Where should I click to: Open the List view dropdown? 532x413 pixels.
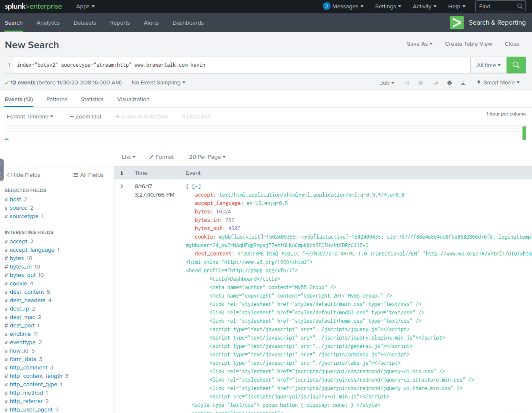129,157
